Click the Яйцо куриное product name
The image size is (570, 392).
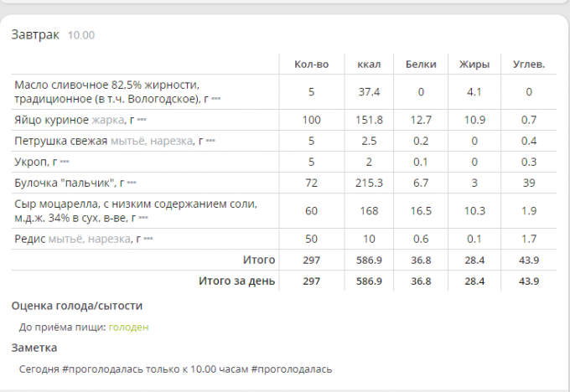52,120
